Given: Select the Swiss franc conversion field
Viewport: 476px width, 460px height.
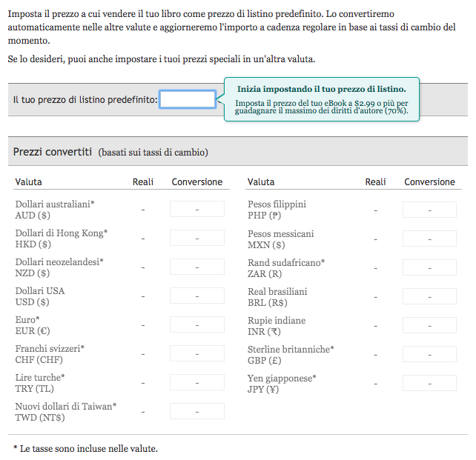Looking at the screenshot, I should (x=197, y=354).
